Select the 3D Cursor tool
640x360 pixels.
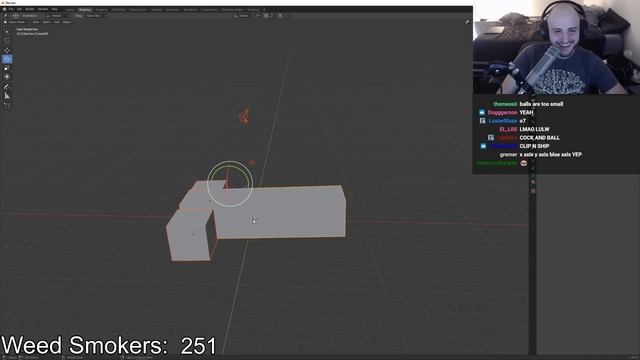(x=7, y=40)
